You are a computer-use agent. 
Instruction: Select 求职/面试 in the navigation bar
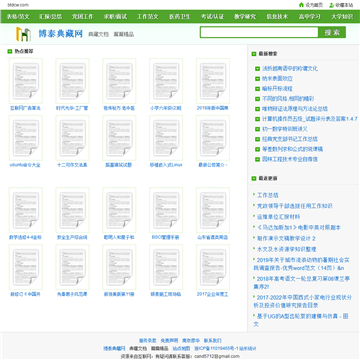[x=115, y=17]
